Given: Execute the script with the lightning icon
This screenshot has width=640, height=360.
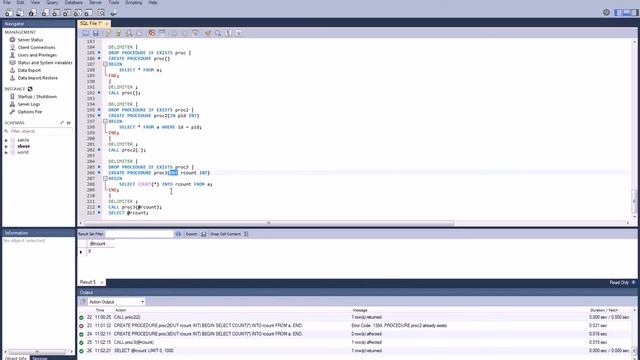Looking at the screenshot, I should click(108, 33).
